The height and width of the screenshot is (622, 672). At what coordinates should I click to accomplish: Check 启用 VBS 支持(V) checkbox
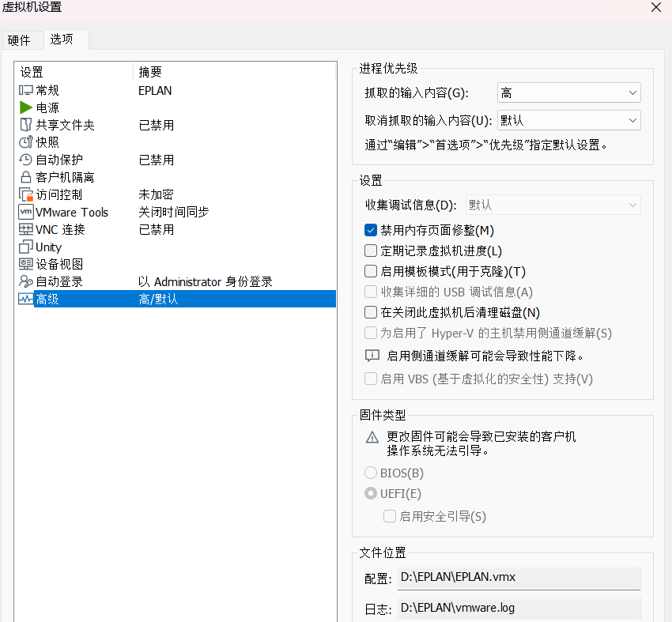(370, 379)
